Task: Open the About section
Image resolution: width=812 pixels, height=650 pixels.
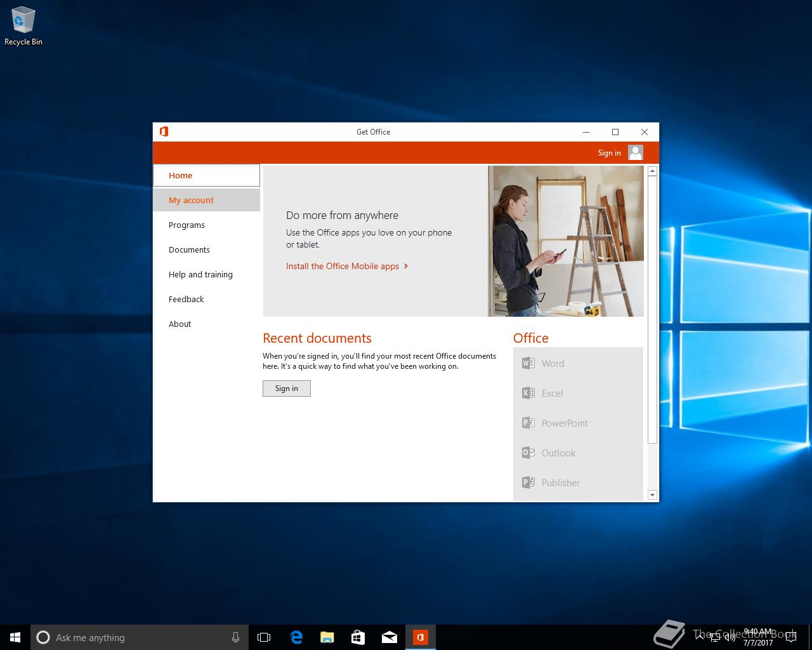Action: point(206,324)
